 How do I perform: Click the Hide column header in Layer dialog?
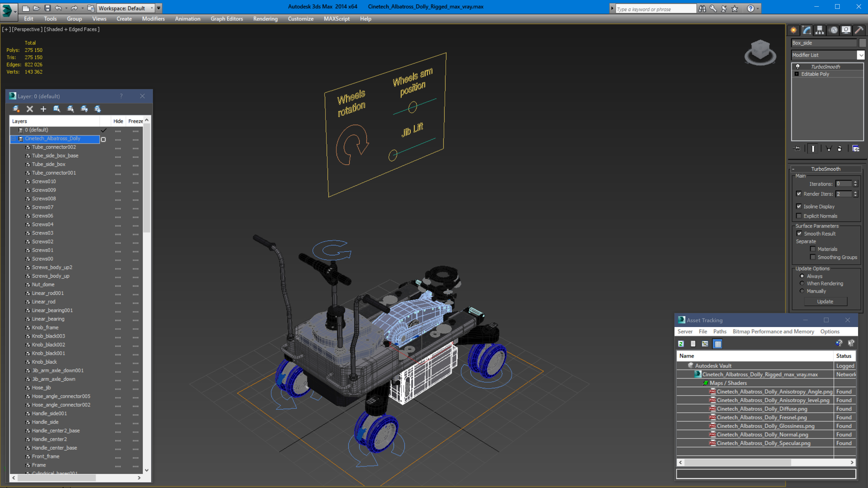[118, 121]
